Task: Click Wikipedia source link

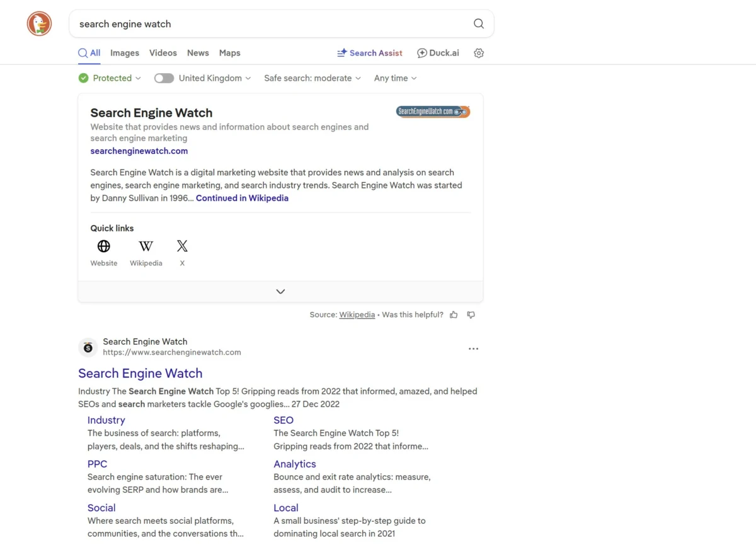Action: coord(357,315)
